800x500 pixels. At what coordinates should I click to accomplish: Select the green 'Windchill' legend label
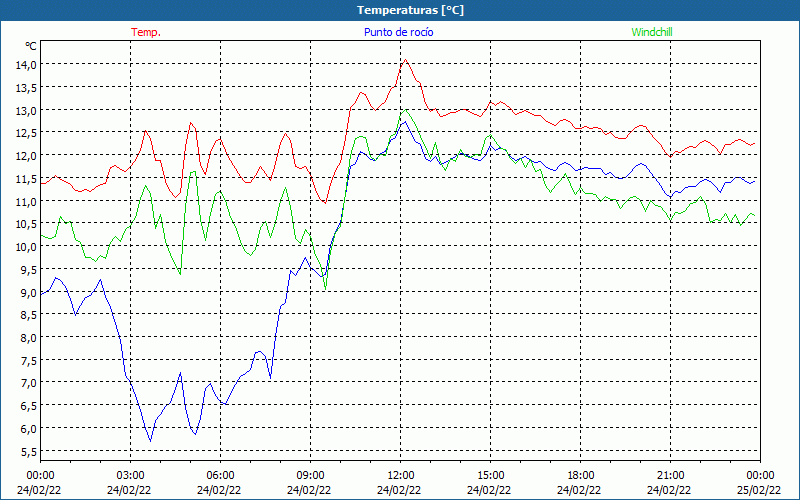click(x=652, y=32)
